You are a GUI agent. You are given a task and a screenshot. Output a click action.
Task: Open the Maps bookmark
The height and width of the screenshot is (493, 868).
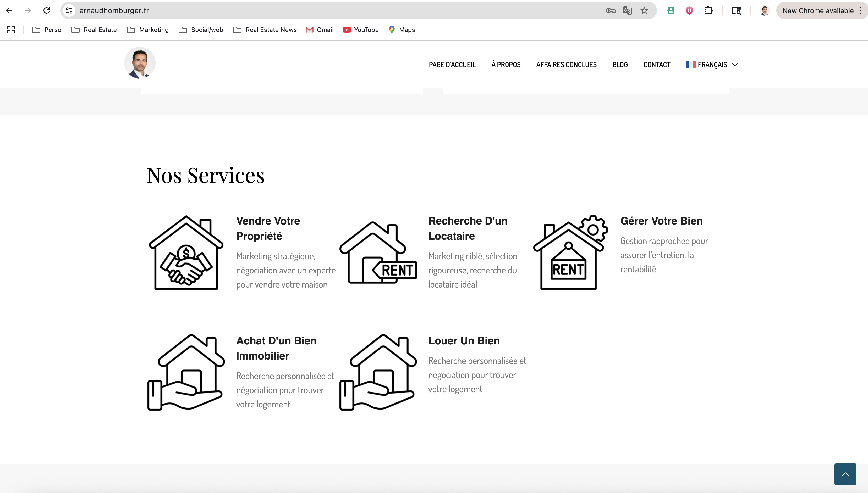tap(402, 30)
